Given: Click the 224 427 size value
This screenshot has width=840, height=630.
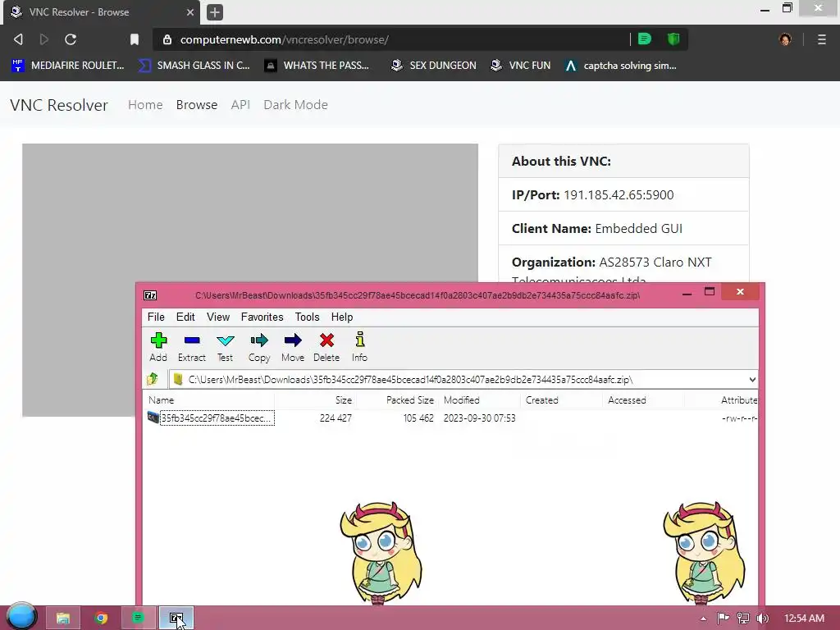Looking at the screenshot, I should click(336, 418).
